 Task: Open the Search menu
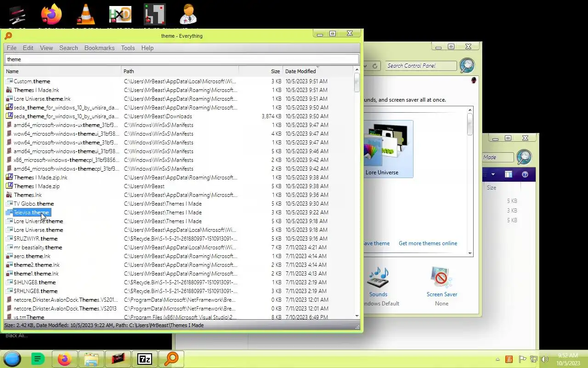click(x=68, y=48)
